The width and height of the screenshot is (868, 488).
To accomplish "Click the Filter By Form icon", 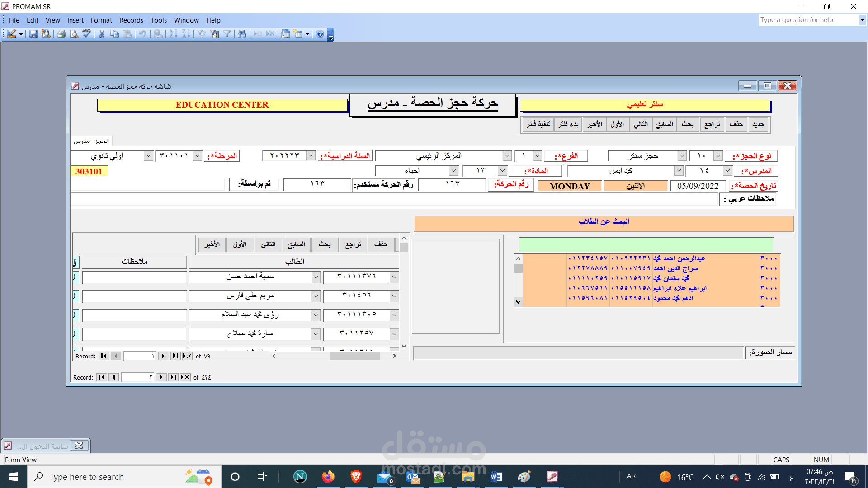I will (x=215, y=34).
